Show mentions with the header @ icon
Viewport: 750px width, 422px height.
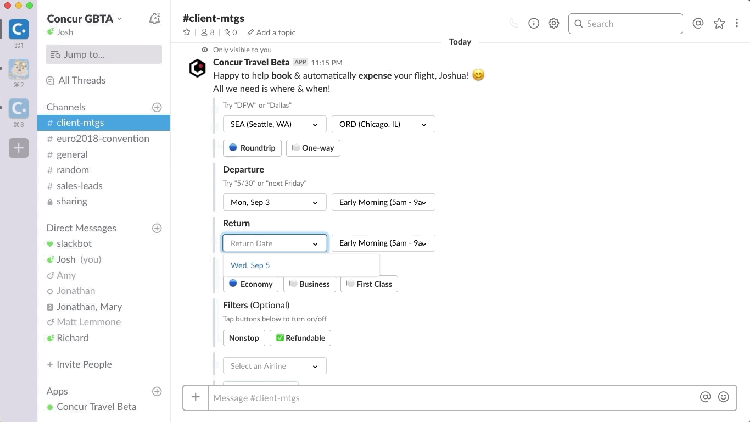tap(698, 23)
